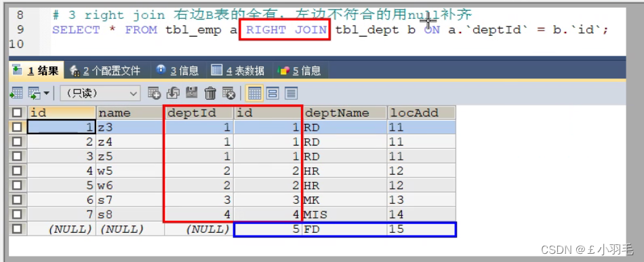Select the 5 信息 tab

pos(300,70)
